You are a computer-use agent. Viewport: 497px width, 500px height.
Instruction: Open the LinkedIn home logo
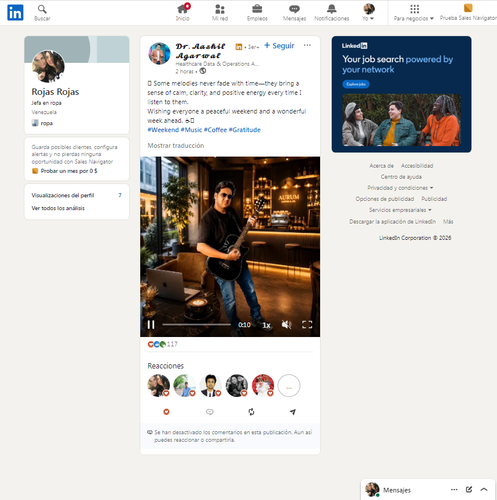(15, 13)
